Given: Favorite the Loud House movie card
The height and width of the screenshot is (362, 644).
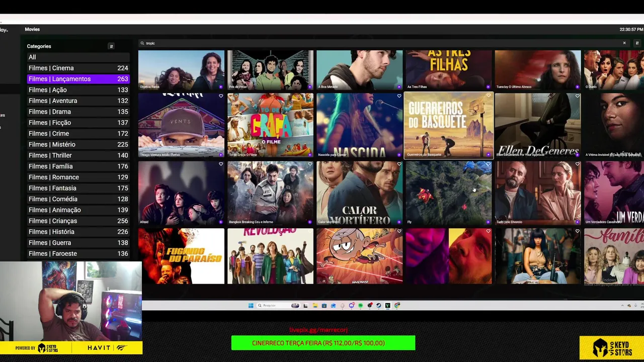Looking at the screenshot, I should (399, 231).
